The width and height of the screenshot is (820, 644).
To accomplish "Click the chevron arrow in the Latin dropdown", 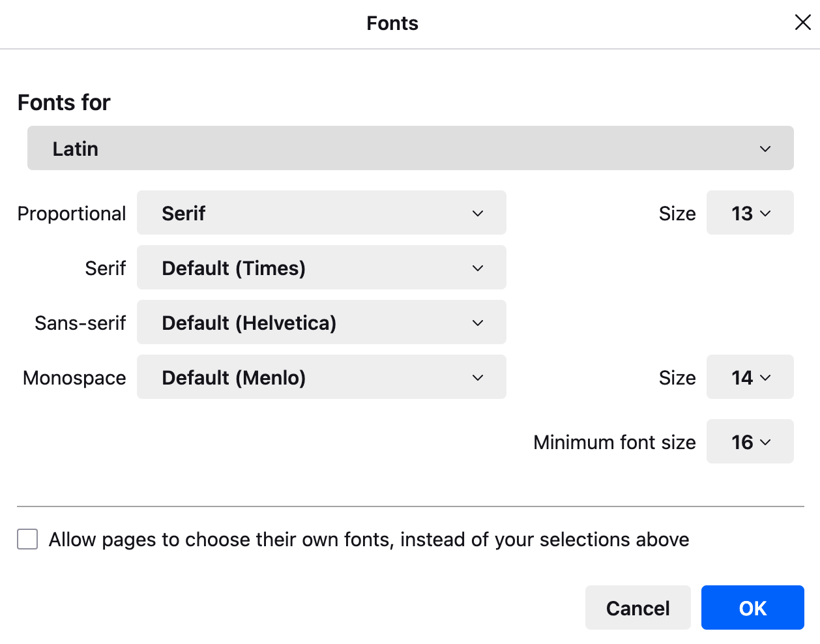I will pos(765,149).
